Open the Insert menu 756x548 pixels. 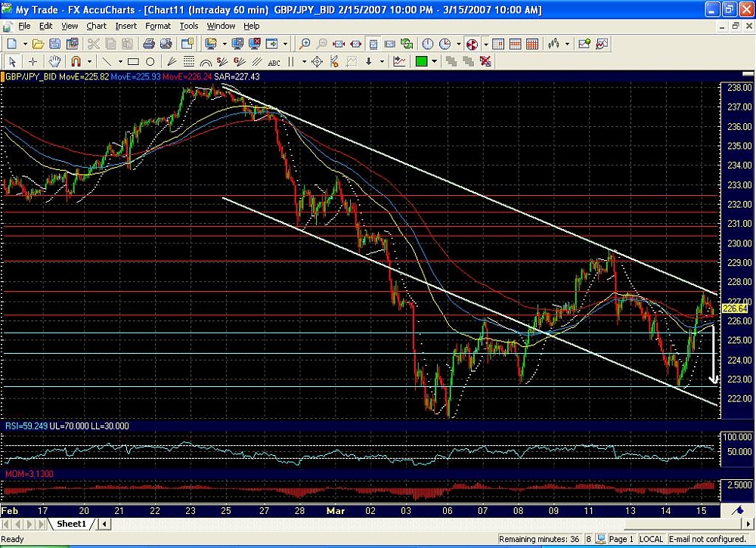pos(125,26)
